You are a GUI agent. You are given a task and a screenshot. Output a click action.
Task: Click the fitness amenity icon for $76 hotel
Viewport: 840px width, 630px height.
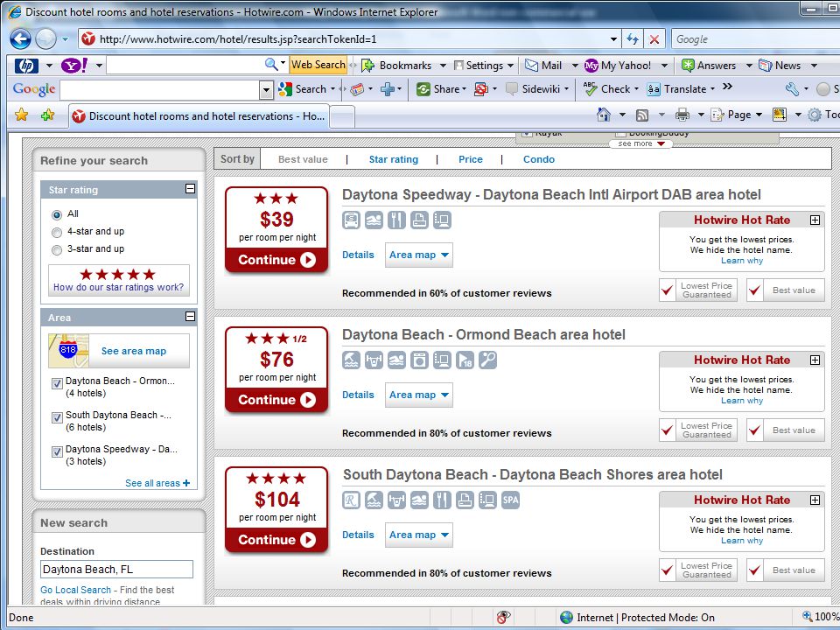[374, 360]
